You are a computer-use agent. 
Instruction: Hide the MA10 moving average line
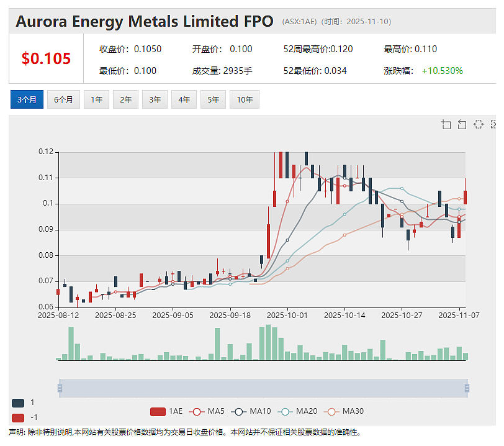[x=251, y=411]
